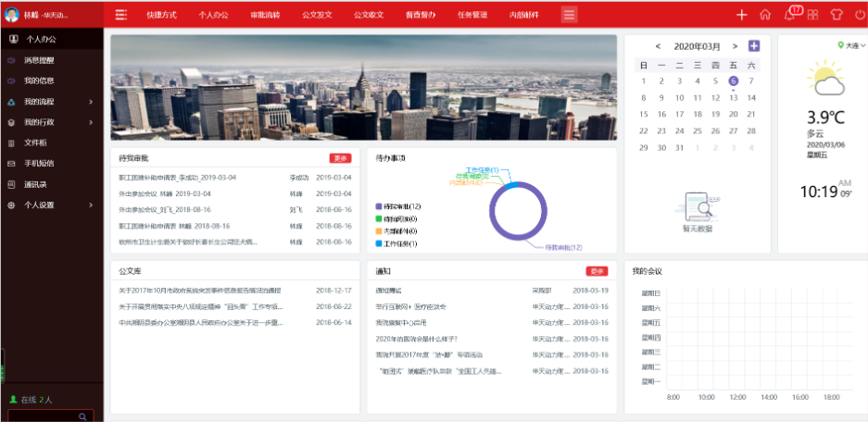868x422 pixels.
Task: Click the T-shirt theme skin icon
Action: point(836,15)
